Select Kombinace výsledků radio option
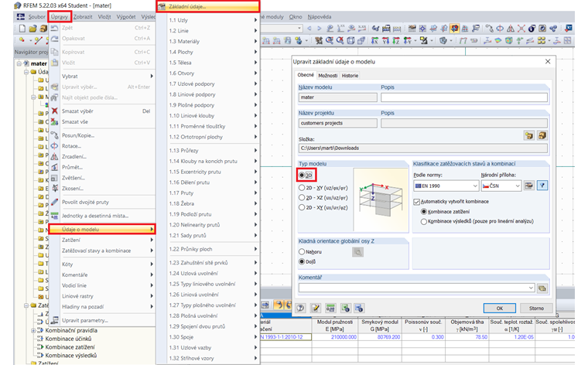 [x=424, y=221]
